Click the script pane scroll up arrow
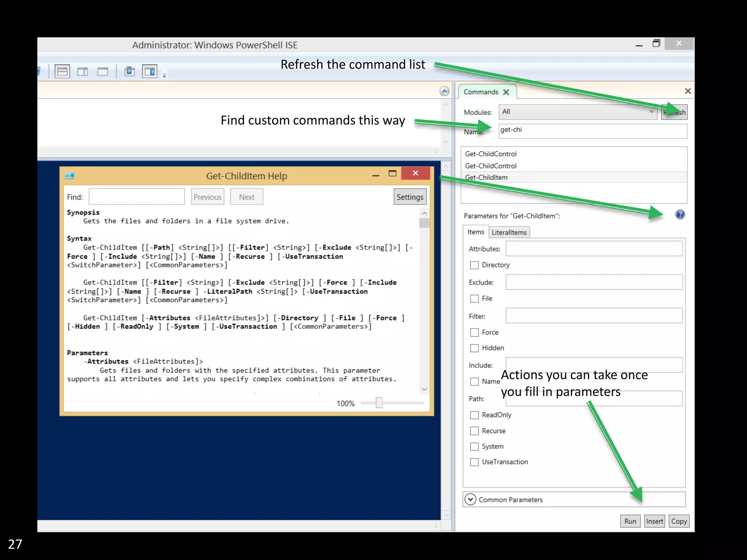 (446, 105)
